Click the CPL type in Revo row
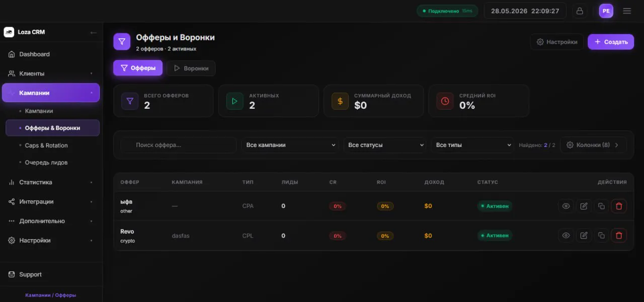644x302 pixels. click(248, 236)
